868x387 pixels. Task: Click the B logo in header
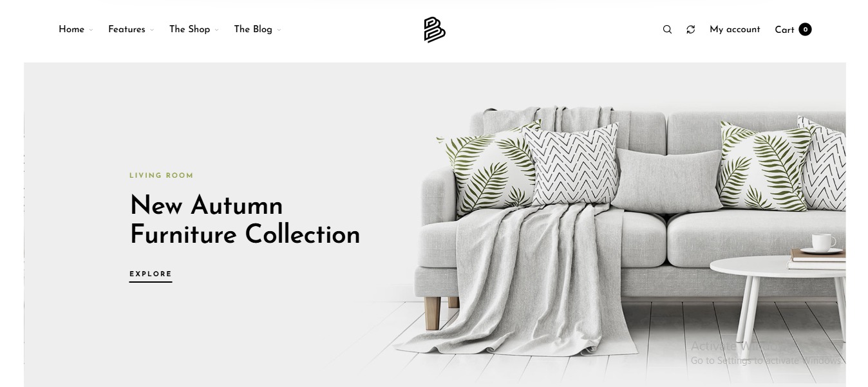[x=435, y=30]
